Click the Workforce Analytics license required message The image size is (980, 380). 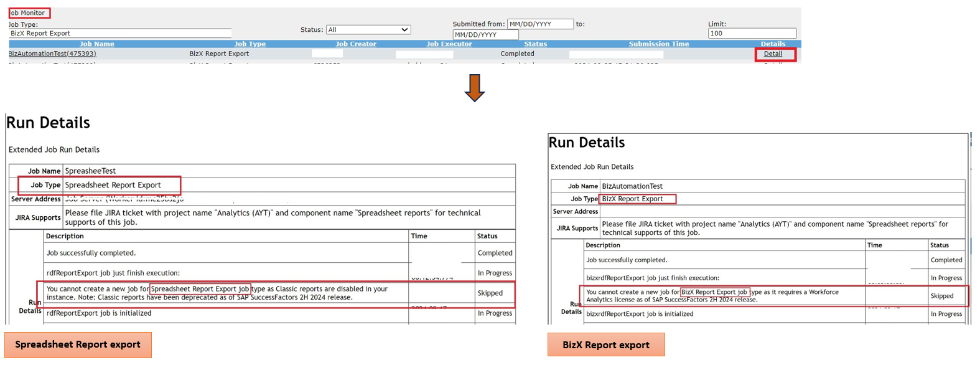[x=712, y=296]
